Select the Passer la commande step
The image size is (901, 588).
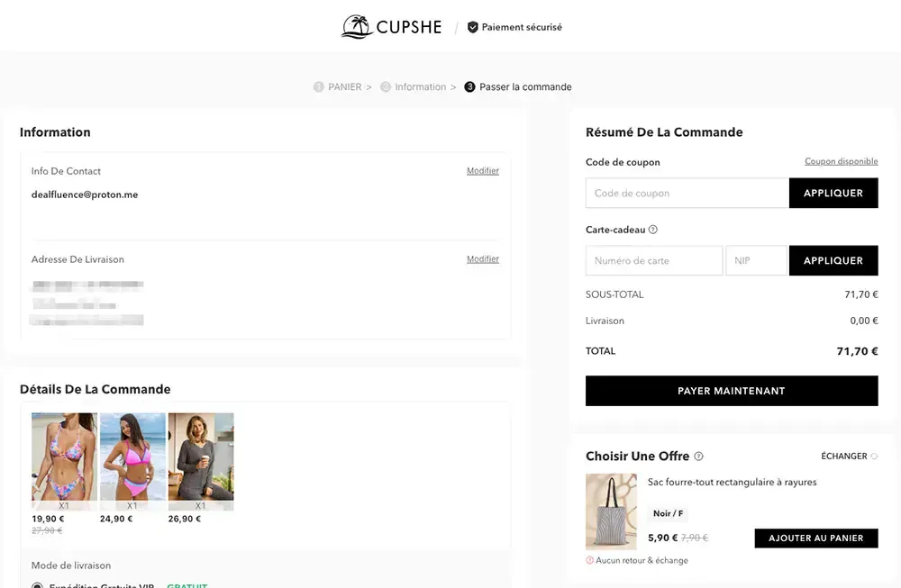518,86
